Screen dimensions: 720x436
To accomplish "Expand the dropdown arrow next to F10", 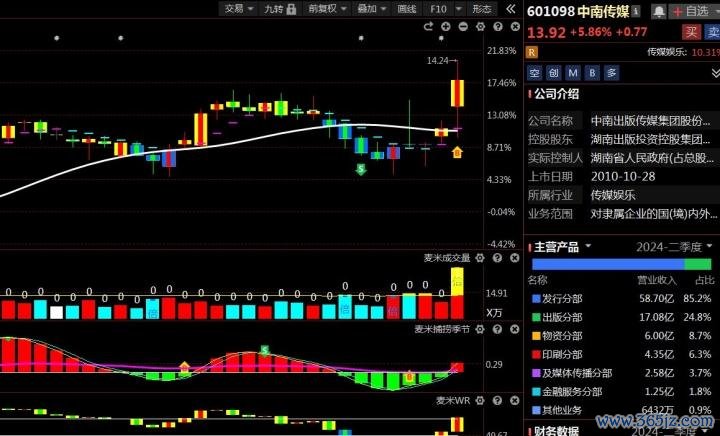I will (459, 9).
